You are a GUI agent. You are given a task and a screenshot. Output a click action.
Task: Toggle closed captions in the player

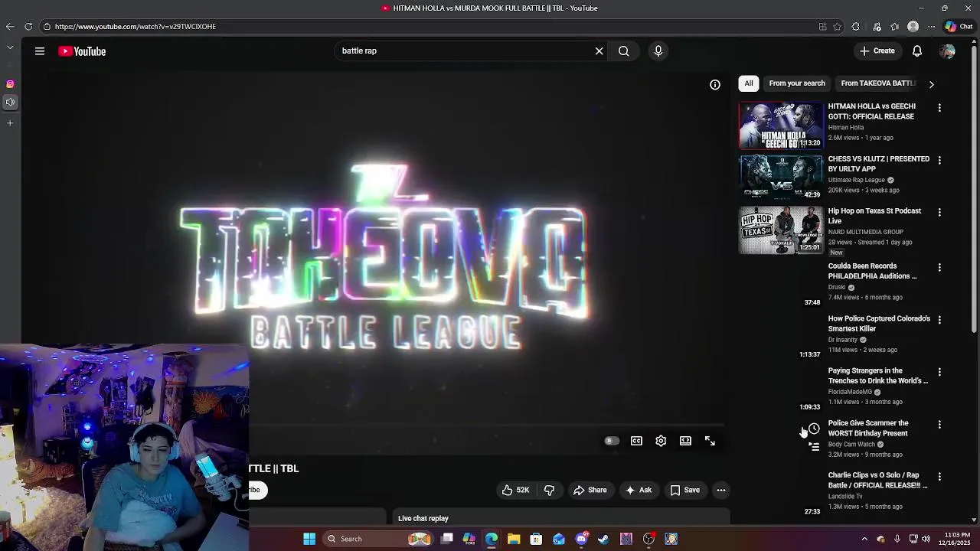click(636, 441)
